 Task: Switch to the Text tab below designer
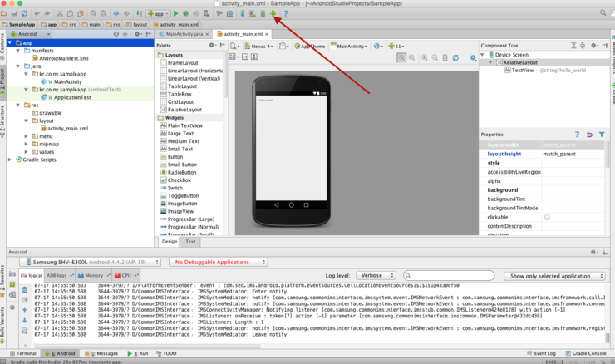click(190, 242)
